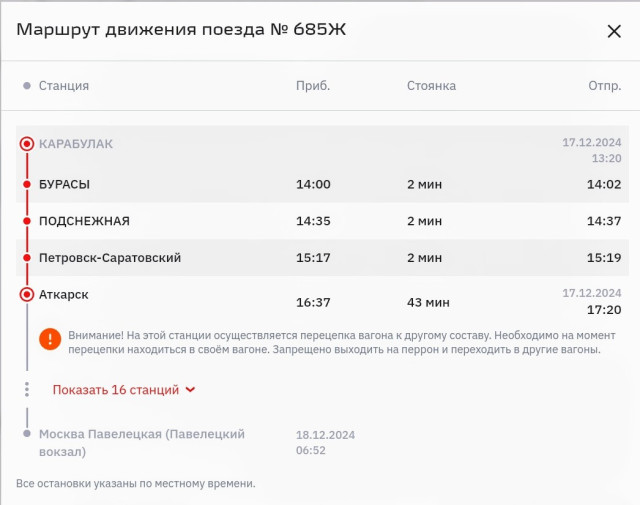Image resolution: width=640 pixels, height=505 pixels.
Task: Click the Карабулак departure station marker
Action: click(27, 144)
